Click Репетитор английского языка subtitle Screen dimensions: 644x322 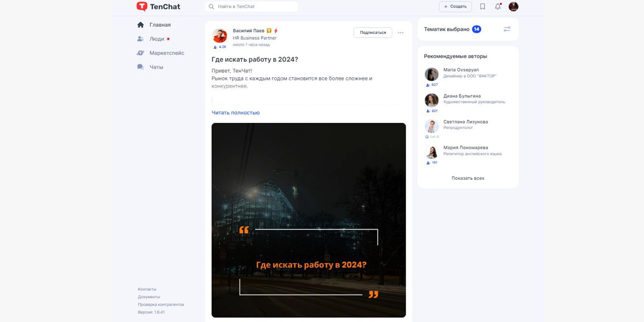[472, 153]
